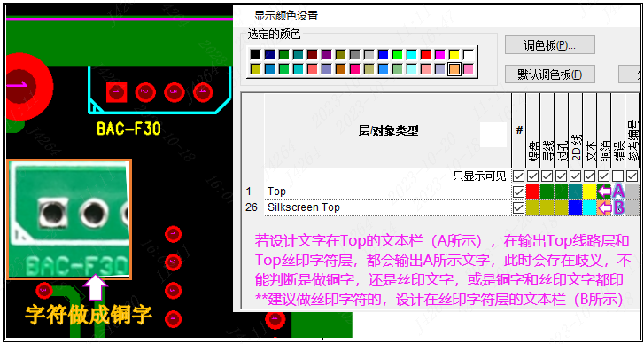Toggle Silkscreen Top layer visibility checkbox

pos(519,207)
